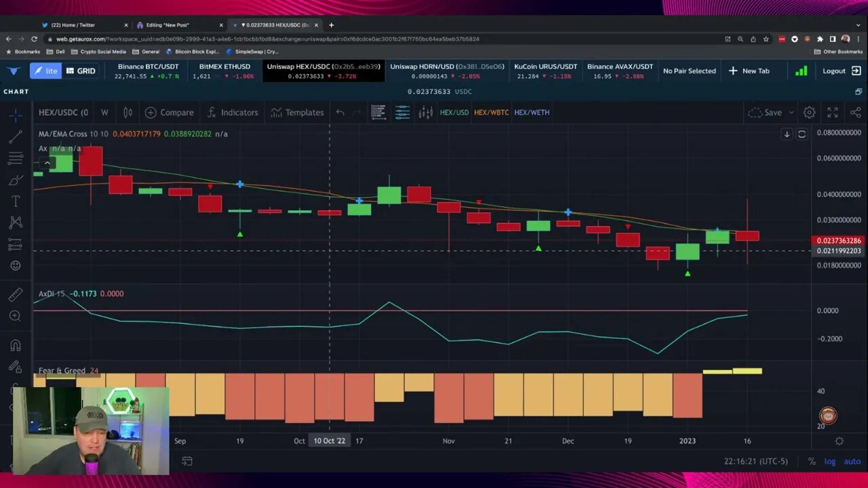Open the candlestick chart style selector
Image resolution: width=868 pixels, height=488 pixels.
(x=127, y=113)
